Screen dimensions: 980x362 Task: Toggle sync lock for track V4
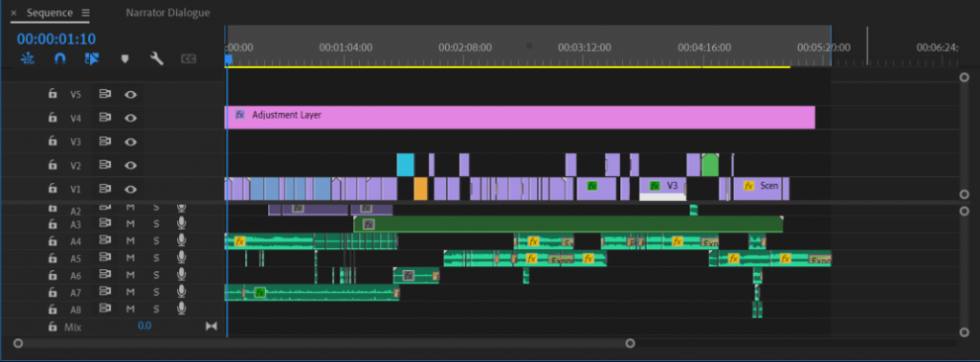[105, 117]
